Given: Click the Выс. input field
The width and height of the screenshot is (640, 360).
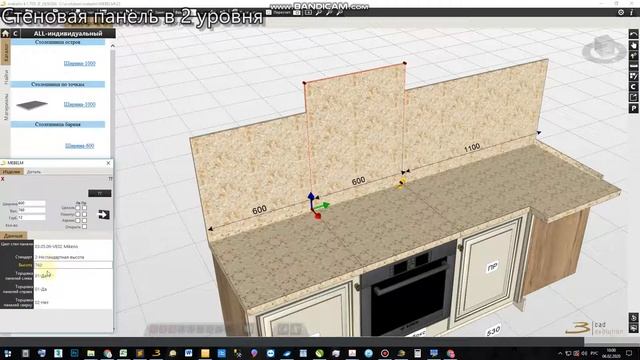Looking at the screenshot, I should [x=31, y=211].
